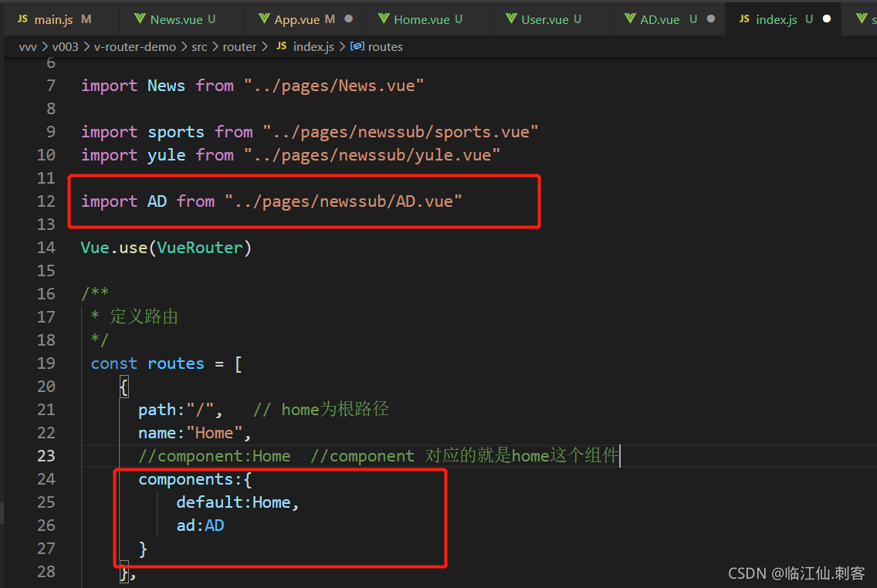
Task: Click the "../pages/News.vue" import path
Action: [x=334, y=86]
